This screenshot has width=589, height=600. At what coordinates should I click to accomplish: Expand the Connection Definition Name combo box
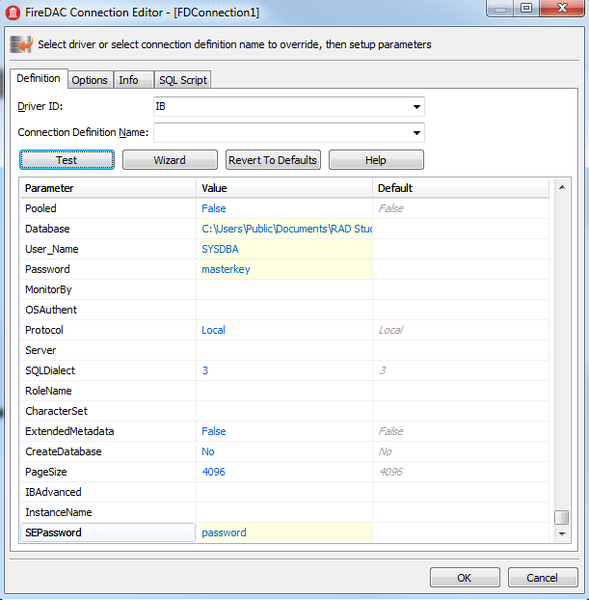(x=417, y=133)
